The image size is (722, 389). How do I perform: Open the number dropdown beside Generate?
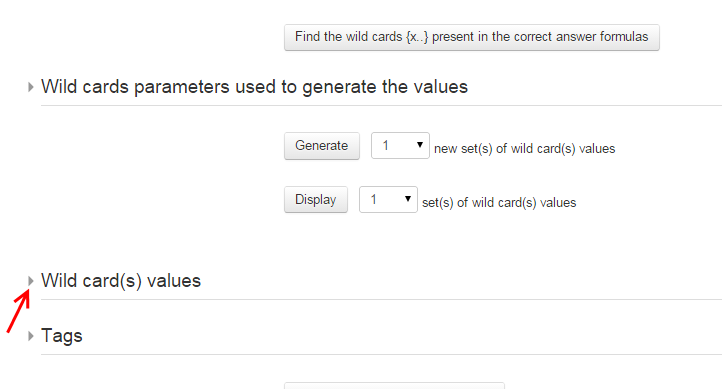pos(400,145)
